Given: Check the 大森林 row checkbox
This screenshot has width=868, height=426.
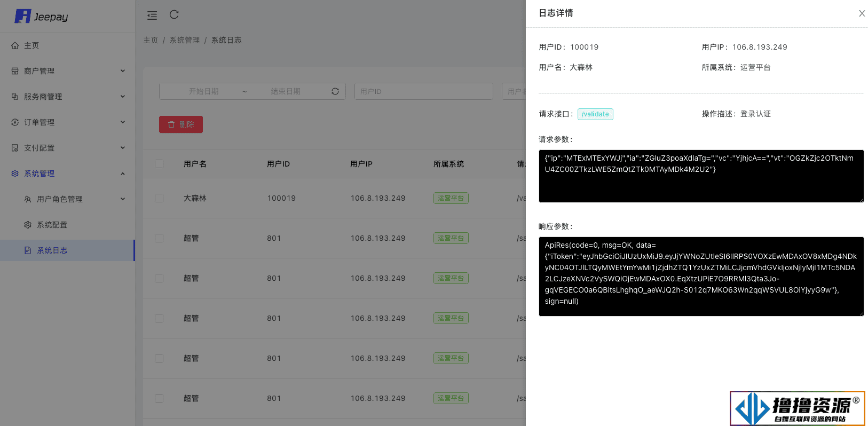Looking at the screenshot, I should (159, 198).
